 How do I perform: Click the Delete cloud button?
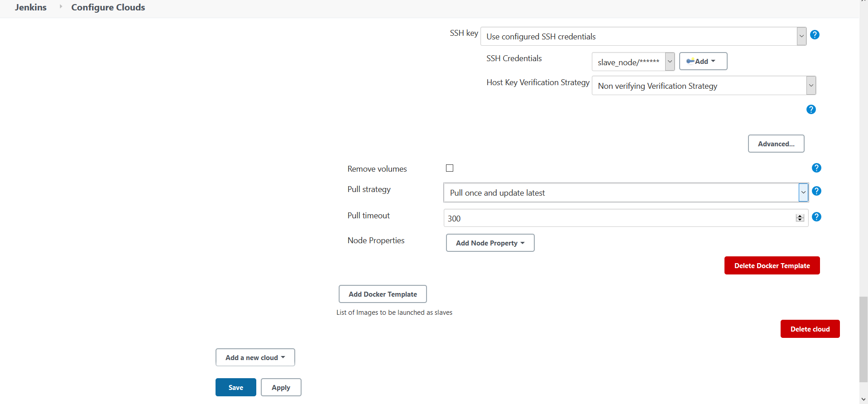tap(810, 329)
